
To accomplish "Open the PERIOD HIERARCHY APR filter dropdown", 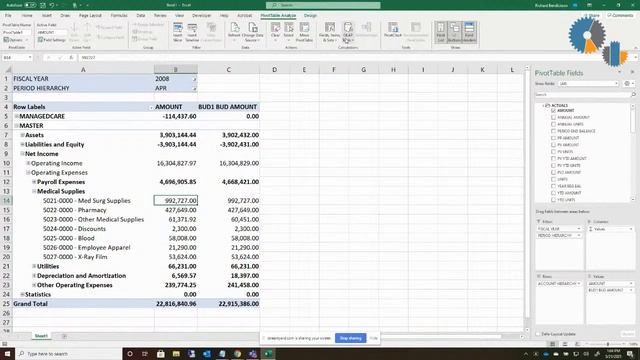I will click(194, 88).
